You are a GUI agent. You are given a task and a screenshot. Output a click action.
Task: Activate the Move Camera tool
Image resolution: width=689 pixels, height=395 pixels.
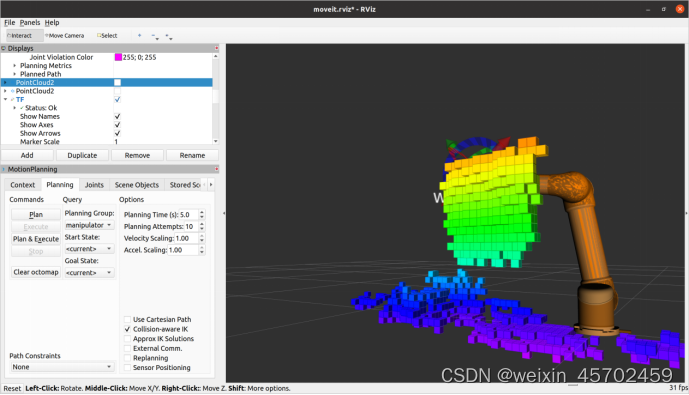(x=64, y=36)
